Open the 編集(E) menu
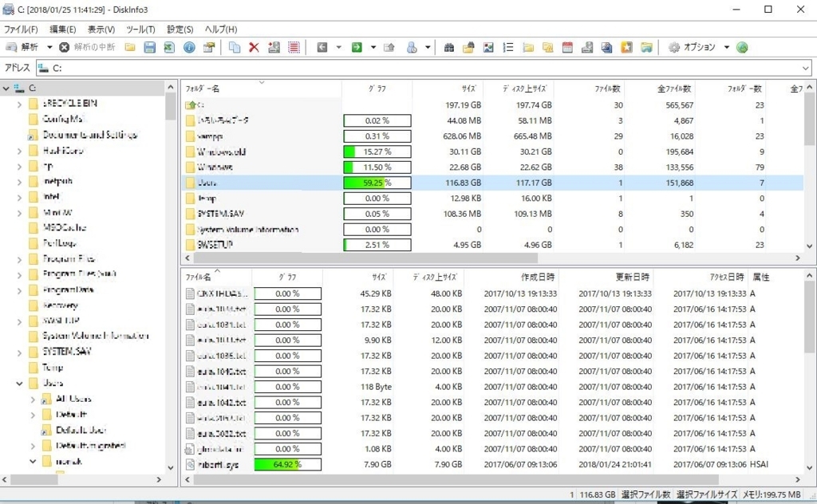The width and height of the screenshot is (817, 504). tap(62, 30)
